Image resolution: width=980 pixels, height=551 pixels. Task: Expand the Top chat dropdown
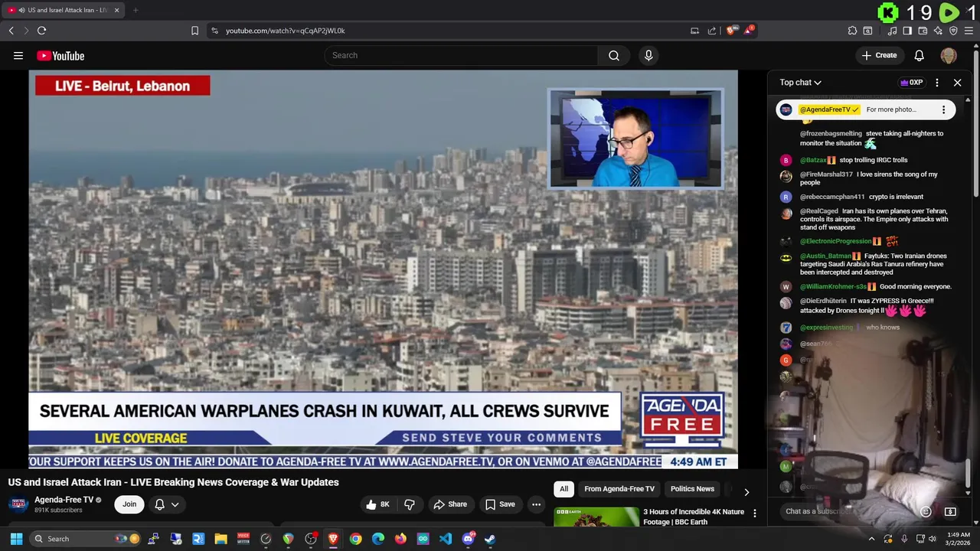tap(800, 83)
